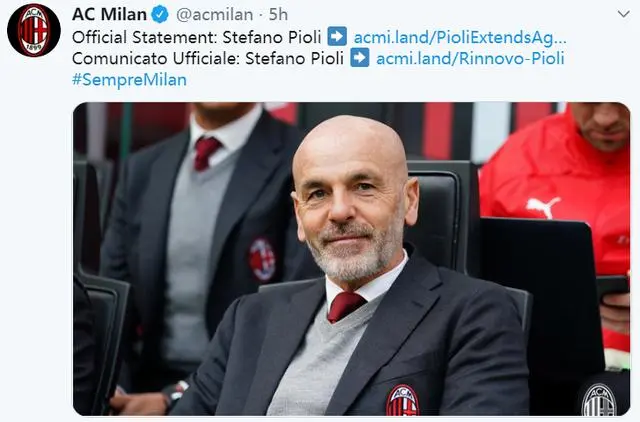Open the #SempreMilan hashtag
640x422 pixels.
[x=129, y=80]
